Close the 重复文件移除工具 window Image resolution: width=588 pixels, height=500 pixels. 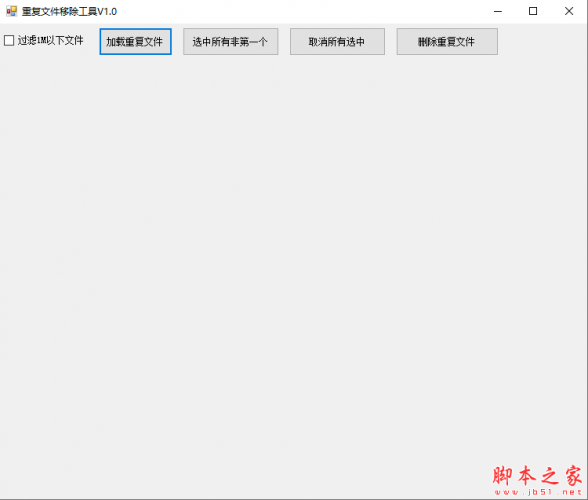coord(569,11)
